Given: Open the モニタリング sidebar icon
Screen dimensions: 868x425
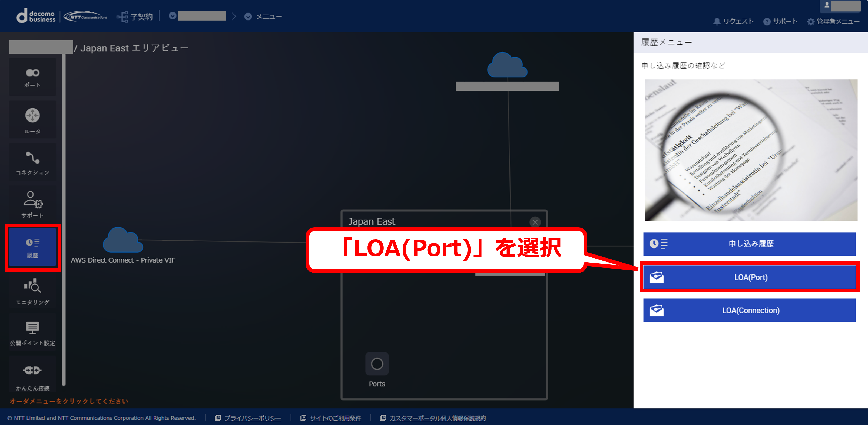Looking at the screenshot, I should point(32,291).
